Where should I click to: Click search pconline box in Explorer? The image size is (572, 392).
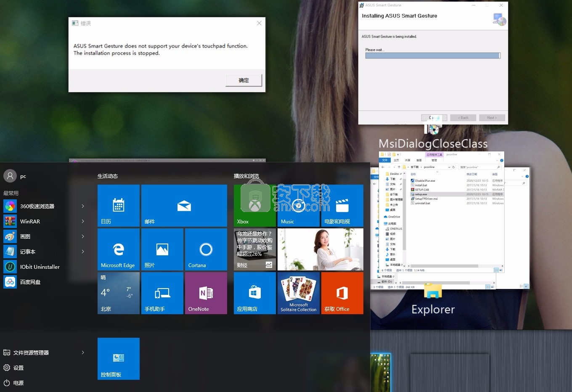click(479, 167)
